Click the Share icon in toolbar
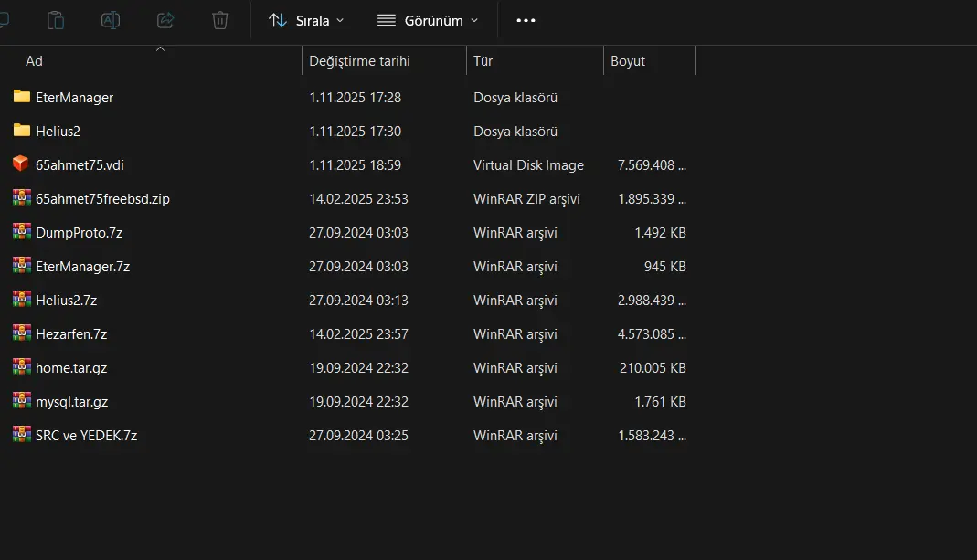The image size is (977, 560). (165, 20)
